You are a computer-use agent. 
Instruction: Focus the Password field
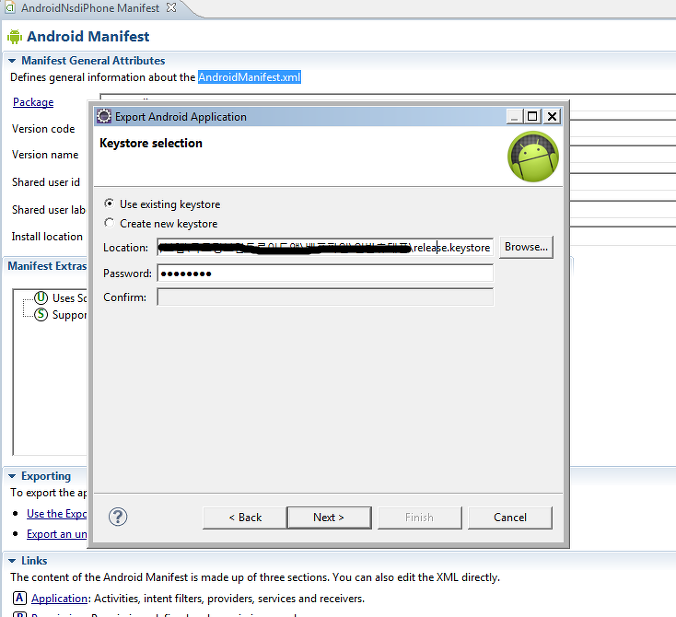pyautogui.click(x=325, y=273)
